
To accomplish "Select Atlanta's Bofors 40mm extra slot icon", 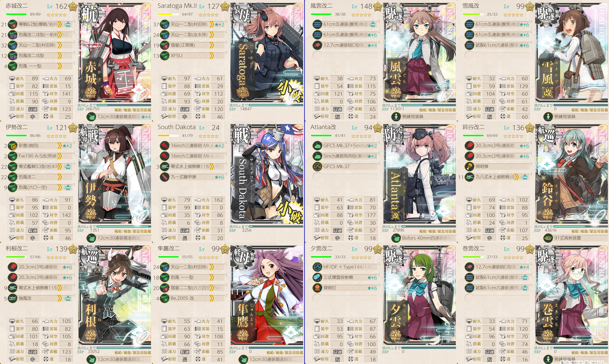I will click(x=395, y=237).
